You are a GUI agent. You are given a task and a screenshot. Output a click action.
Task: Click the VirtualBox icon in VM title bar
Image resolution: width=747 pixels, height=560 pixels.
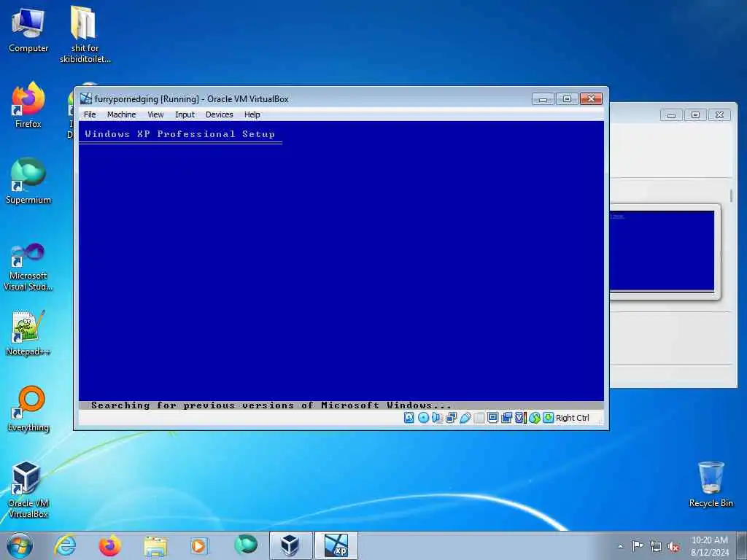(x=86, y=98)
